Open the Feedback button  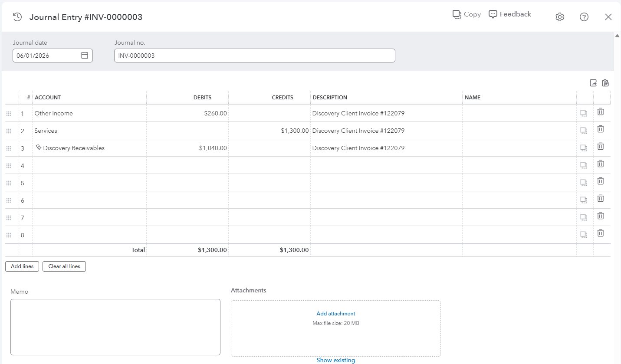(x=510, y=14)
